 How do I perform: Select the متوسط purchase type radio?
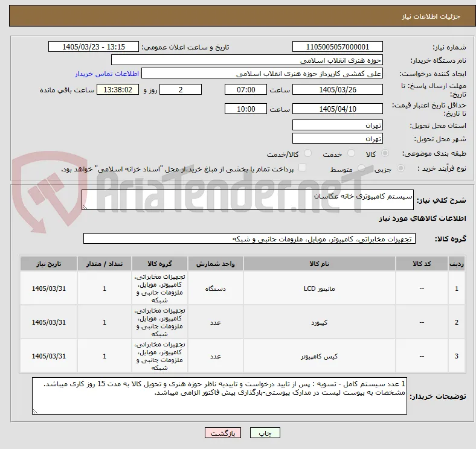coord(361,168)
